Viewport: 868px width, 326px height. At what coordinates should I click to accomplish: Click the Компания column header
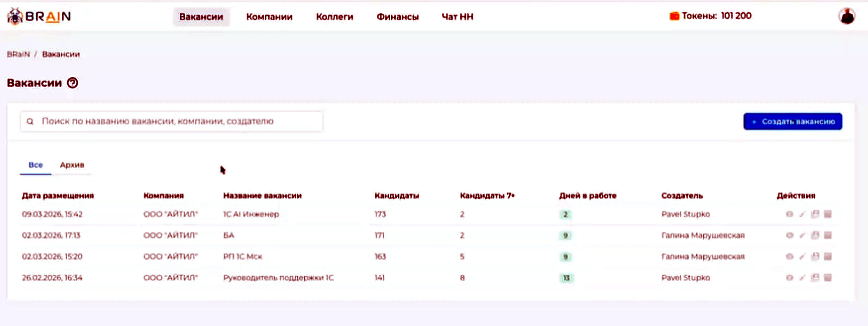(163, 196)
